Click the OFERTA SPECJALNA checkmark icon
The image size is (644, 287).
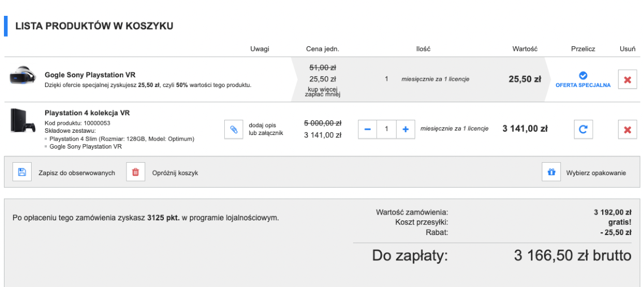pyautogui.click(x=583, y=76)
